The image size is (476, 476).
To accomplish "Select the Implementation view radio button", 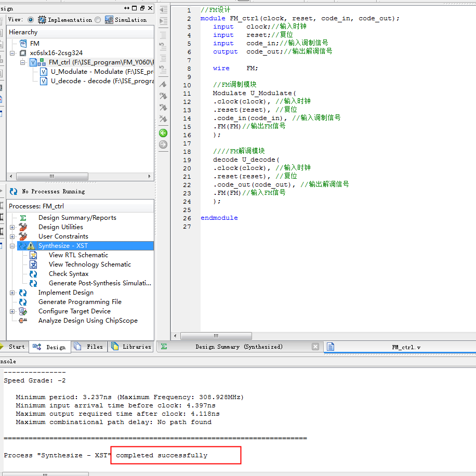I will point(33,19).
